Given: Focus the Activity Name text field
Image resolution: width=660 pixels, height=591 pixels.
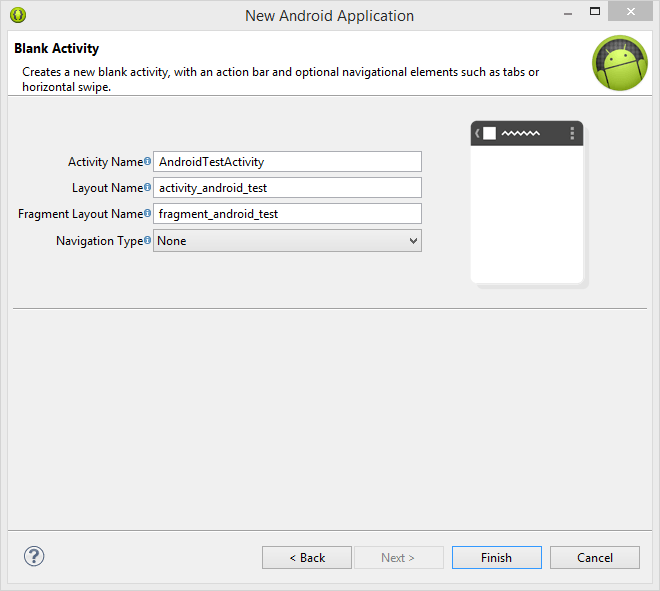Looking at the screenshot, I should [287, 162].
